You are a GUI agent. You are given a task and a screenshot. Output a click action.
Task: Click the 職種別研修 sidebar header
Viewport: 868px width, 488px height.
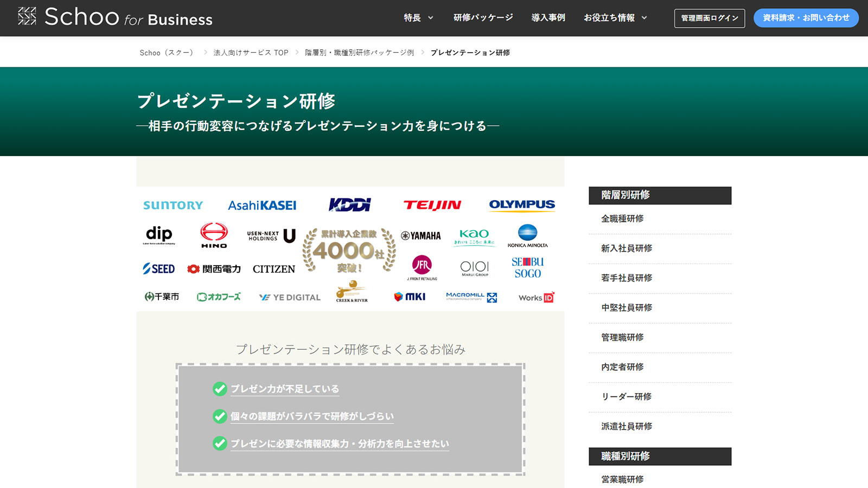[x=660, y=457]
